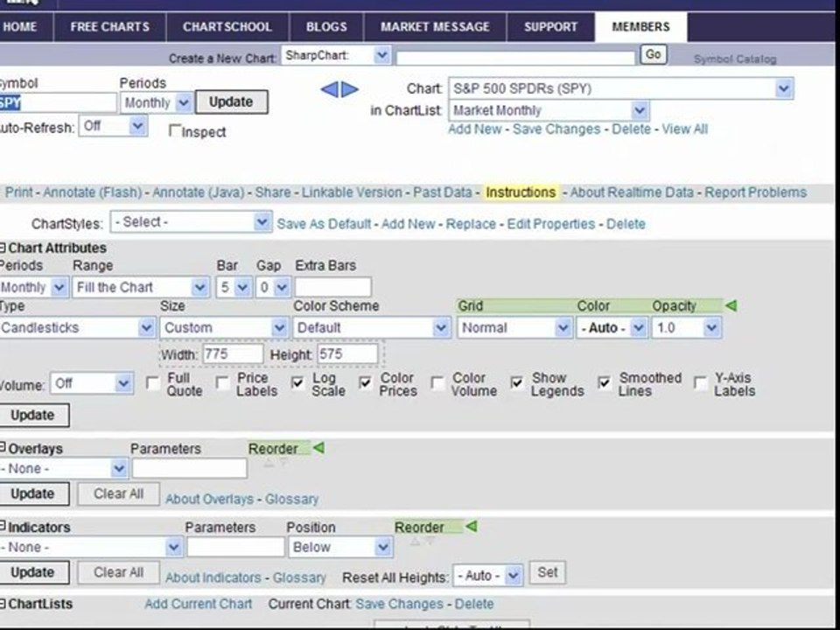Click green triangle beside Grid Color Opacity
840x630 pixels.
pyautogui.click(x=731, y=306)
